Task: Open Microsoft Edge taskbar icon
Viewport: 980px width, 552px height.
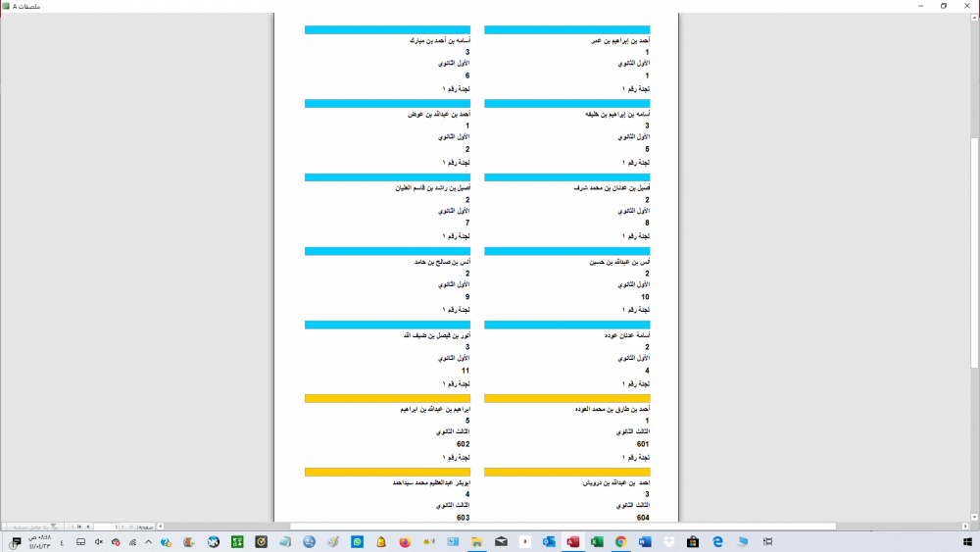Action: 717,542
